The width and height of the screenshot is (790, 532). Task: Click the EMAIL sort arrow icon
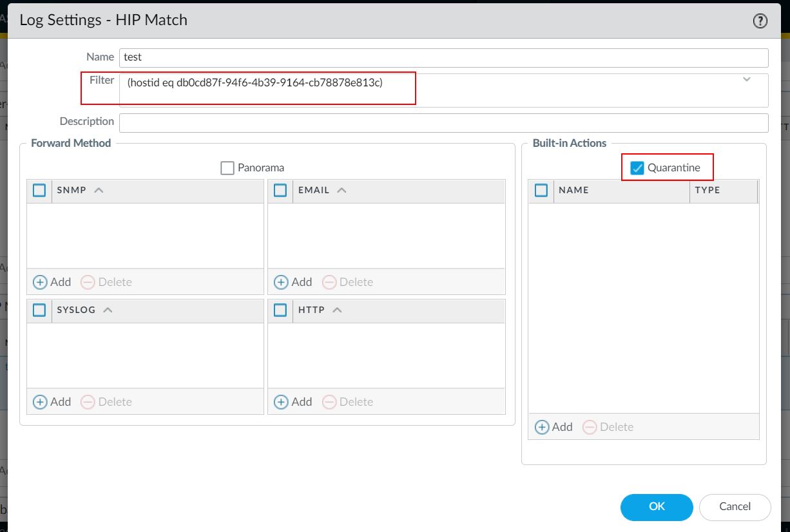pos(342,190)
